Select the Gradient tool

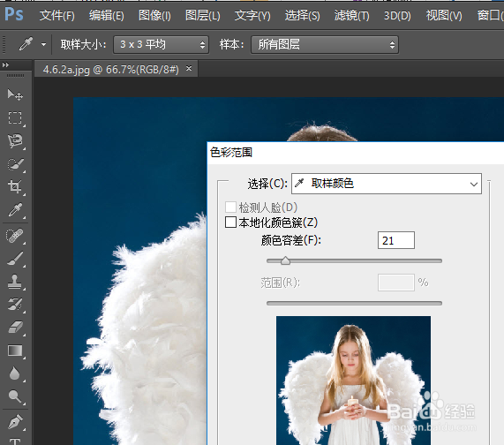pos(15,351)
